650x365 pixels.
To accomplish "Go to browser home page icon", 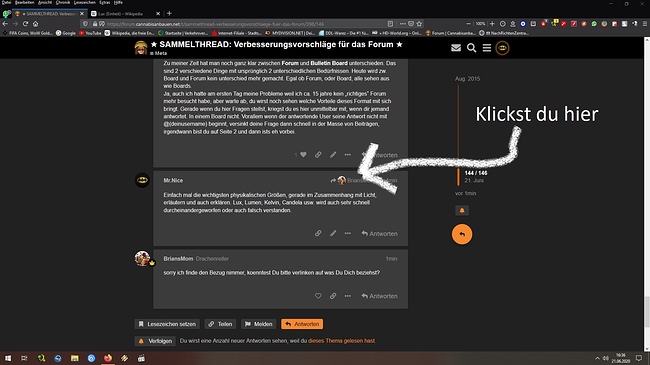I will click(36, 24).
